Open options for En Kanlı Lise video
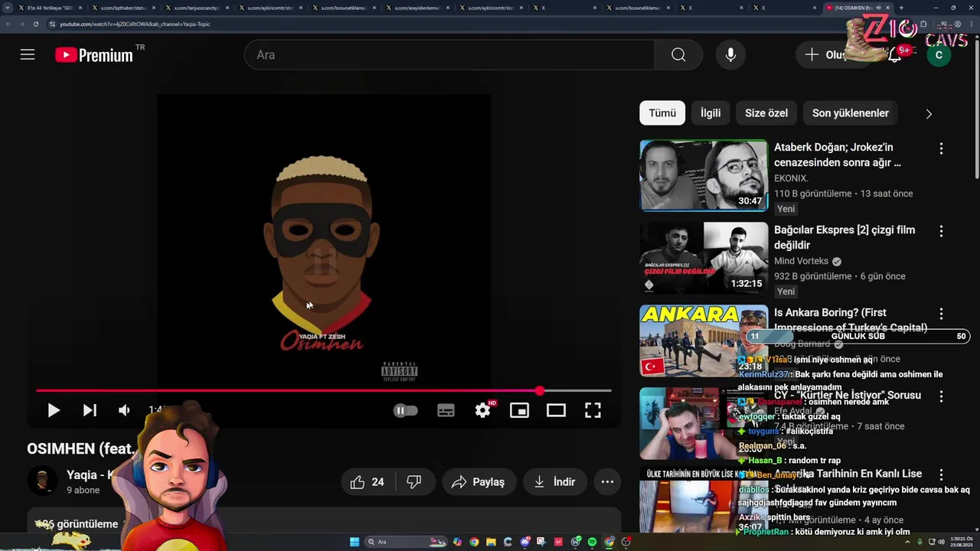980x551 pixels. coord(941,475)
